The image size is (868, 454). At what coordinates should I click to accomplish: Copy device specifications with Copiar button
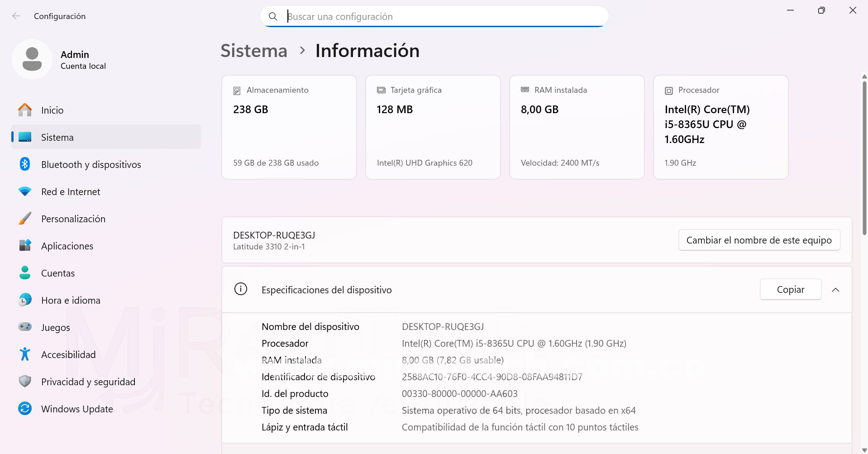pyautogui.click(x=790, y=290)
